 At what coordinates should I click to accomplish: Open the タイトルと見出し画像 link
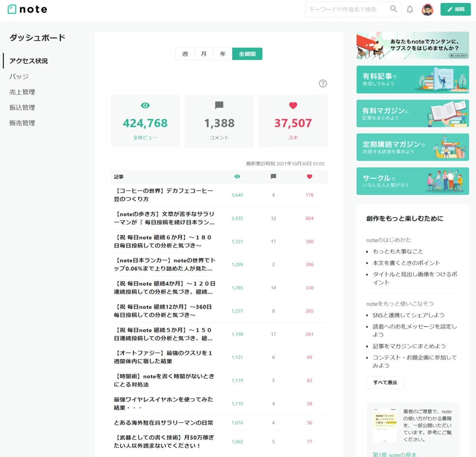415,278
